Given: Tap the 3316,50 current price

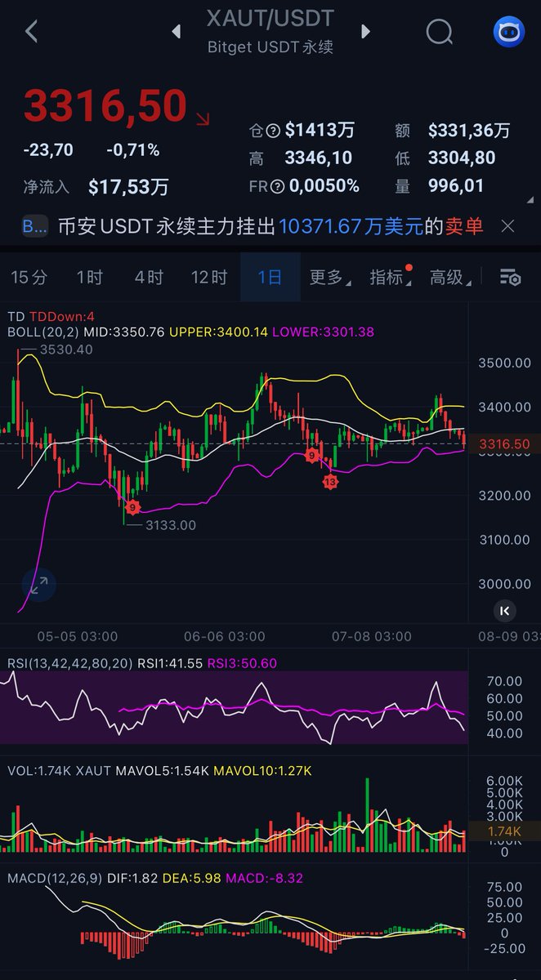Looking at the screenshot, I should (x=105, y=106).
